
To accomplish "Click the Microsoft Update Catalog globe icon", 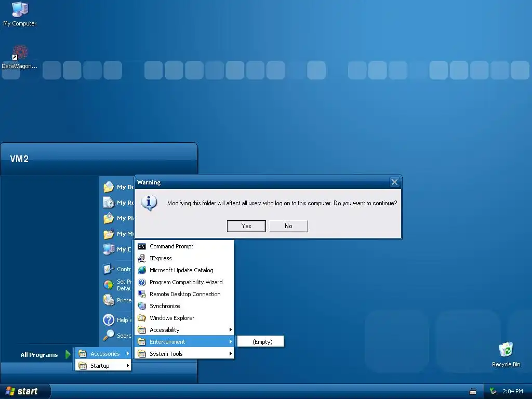I will 142,270.
